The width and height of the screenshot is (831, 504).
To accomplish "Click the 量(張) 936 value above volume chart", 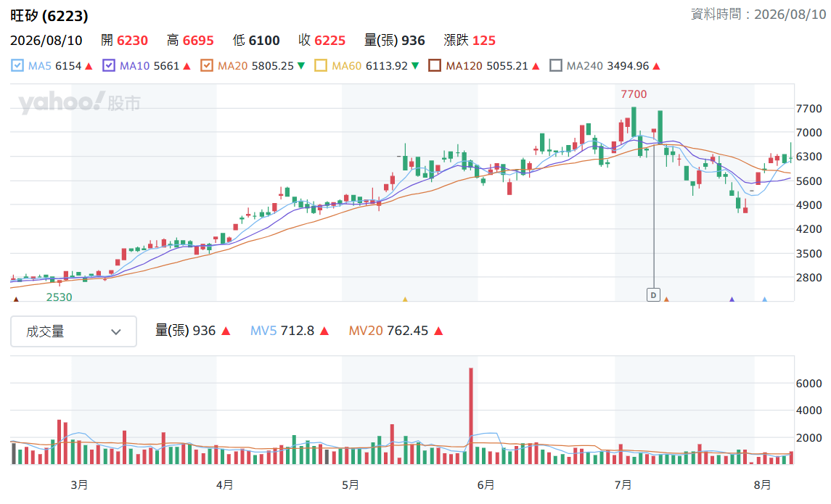I will click(x=186, y=331).
